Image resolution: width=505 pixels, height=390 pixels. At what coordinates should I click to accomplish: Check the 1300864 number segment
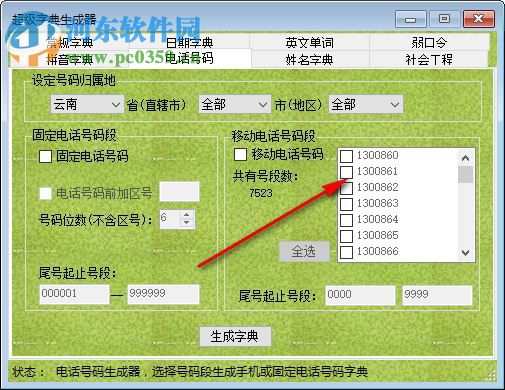(346, 220)
